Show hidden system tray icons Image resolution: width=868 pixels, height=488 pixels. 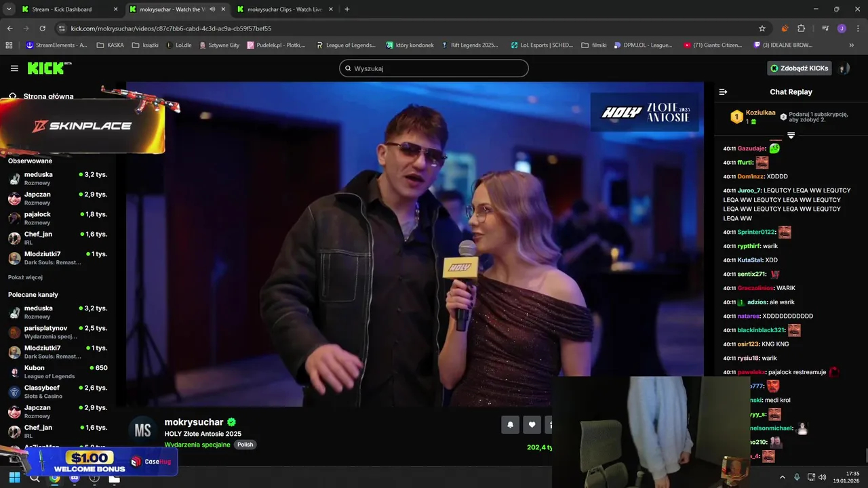pyautogui.click(x=782, y=477)
